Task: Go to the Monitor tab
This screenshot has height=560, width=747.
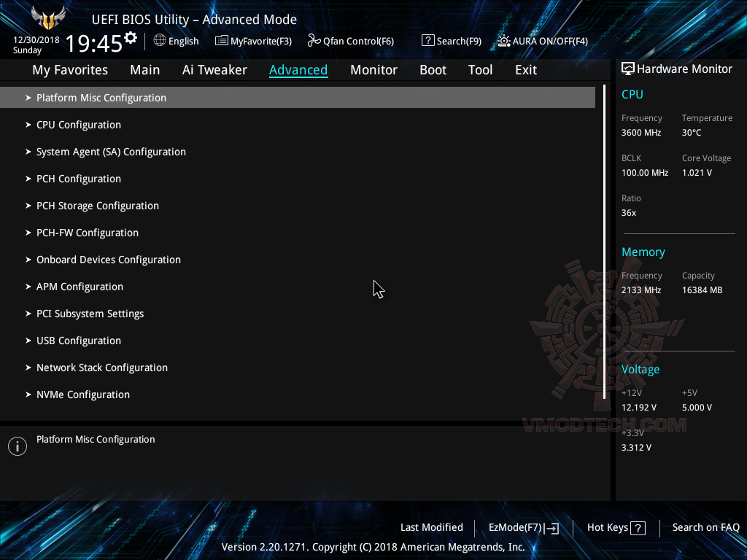Action: point(373,69)
